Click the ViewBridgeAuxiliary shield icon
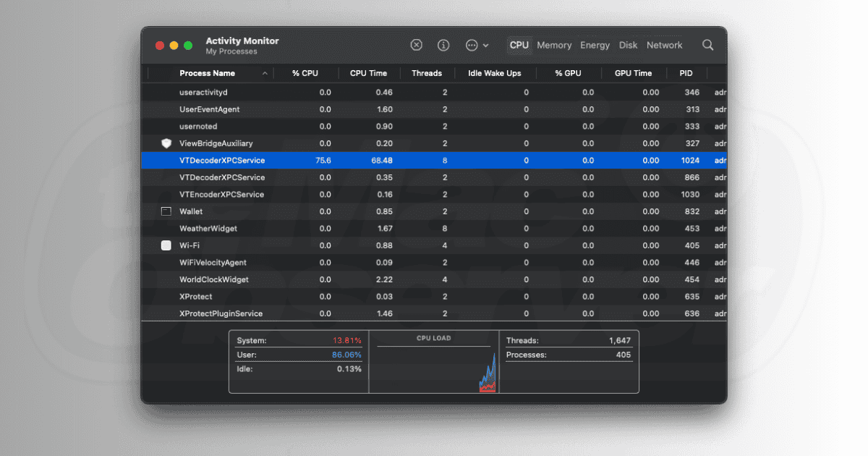868x456 pixels. (x=166, y=143)
